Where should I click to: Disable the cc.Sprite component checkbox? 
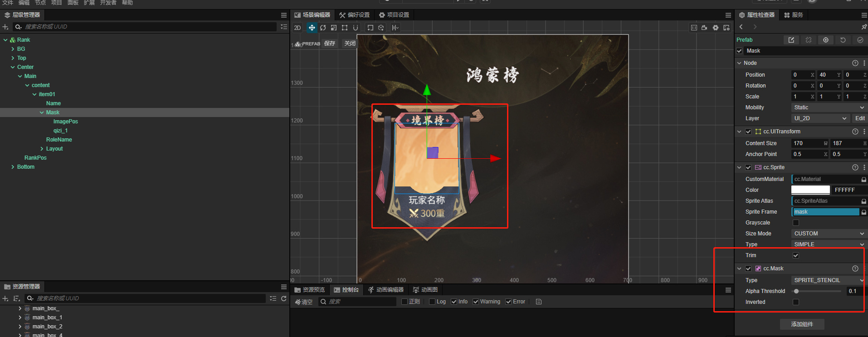[748, 167]
